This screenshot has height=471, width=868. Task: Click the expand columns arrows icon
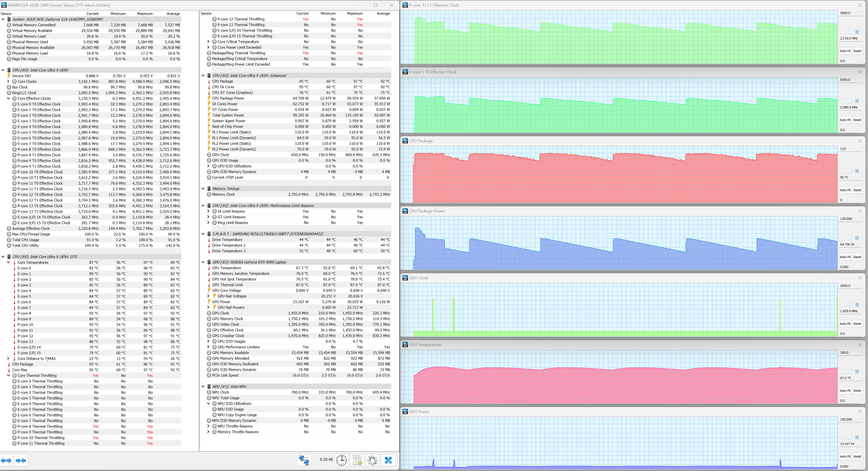tap(6, 460)
